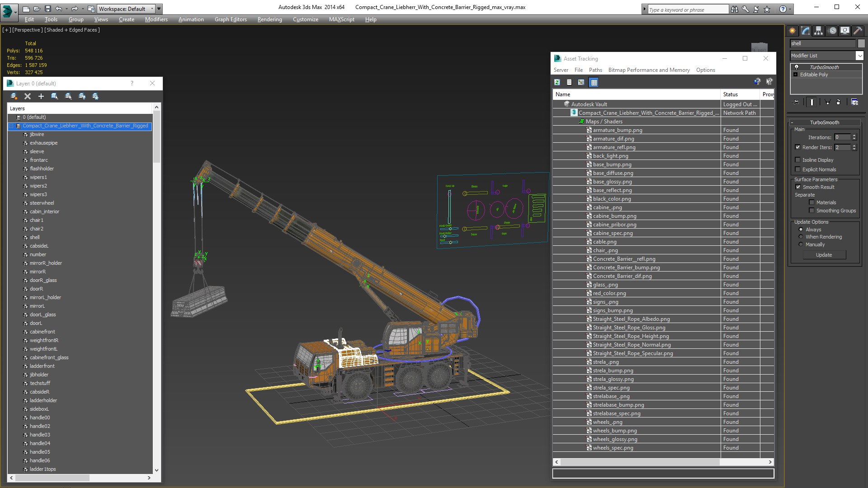Open the Motion command panel tab

[x=832, y=31]
